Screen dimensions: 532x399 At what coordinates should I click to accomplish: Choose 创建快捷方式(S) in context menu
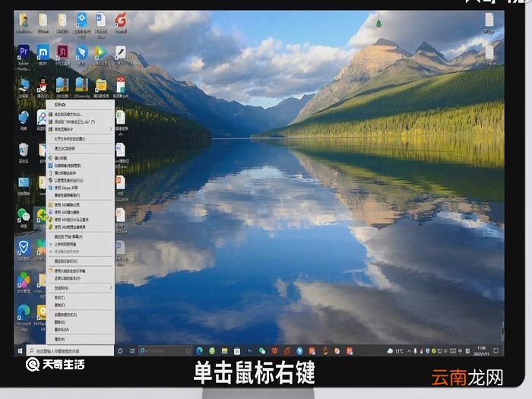pos(81,315)
